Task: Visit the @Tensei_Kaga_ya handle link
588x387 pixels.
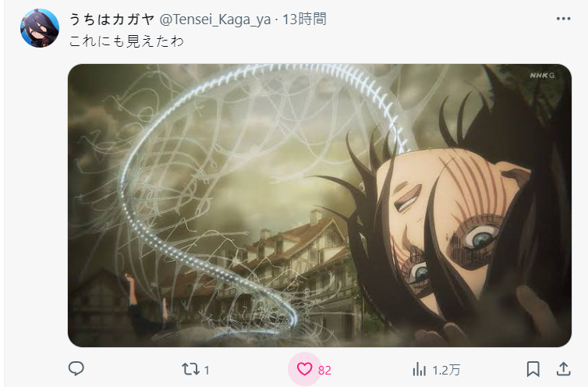Action: [x=215, y=20]
